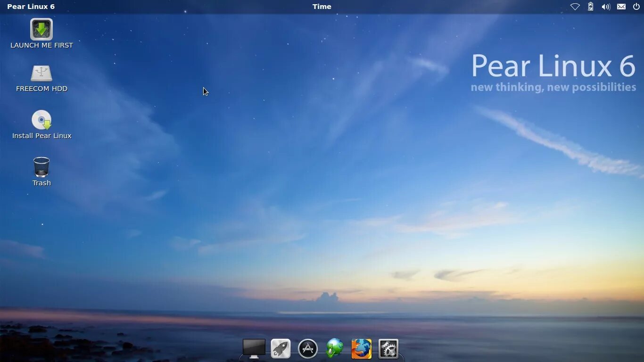Open system settings gear icon in dock

pos(388,349)
